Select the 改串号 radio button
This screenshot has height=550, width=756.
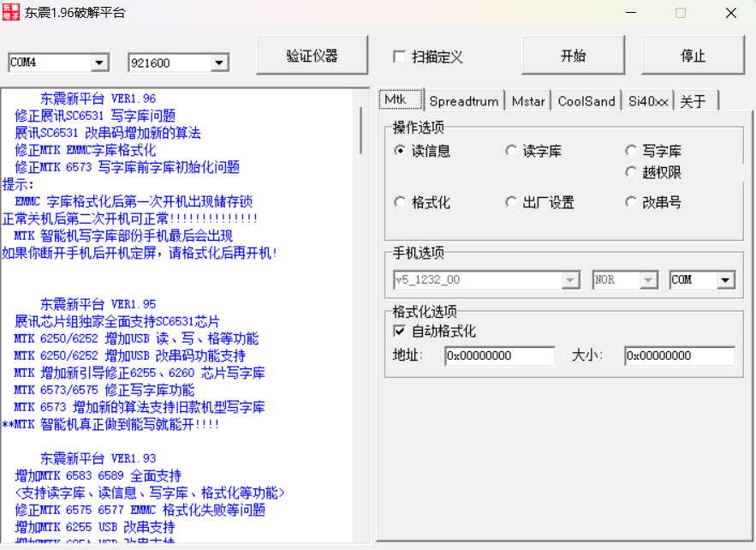tap(631, 201)
